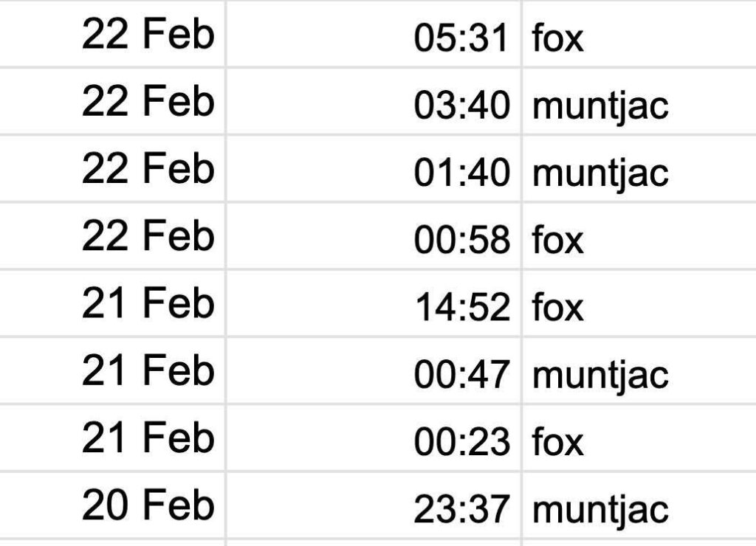Click the muntjac cell in the 00:47 row
The image size is (756, 546).
599,374
